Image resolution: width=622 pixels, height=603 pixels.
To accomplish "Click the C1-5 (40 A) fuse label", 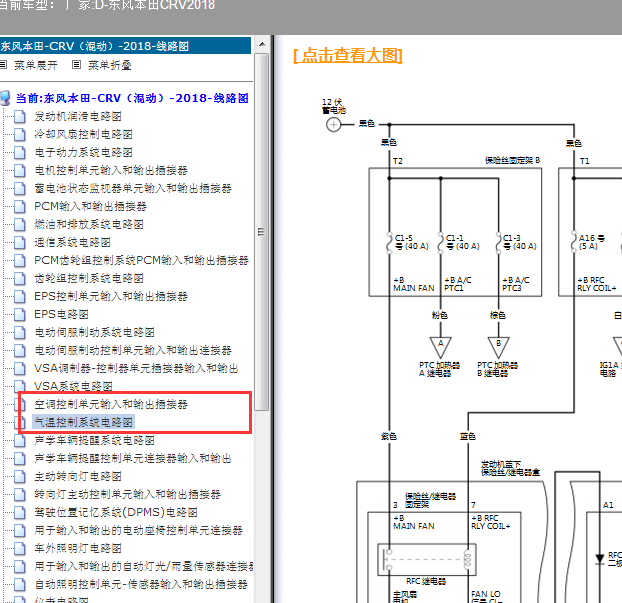I will tap(412, 242).
